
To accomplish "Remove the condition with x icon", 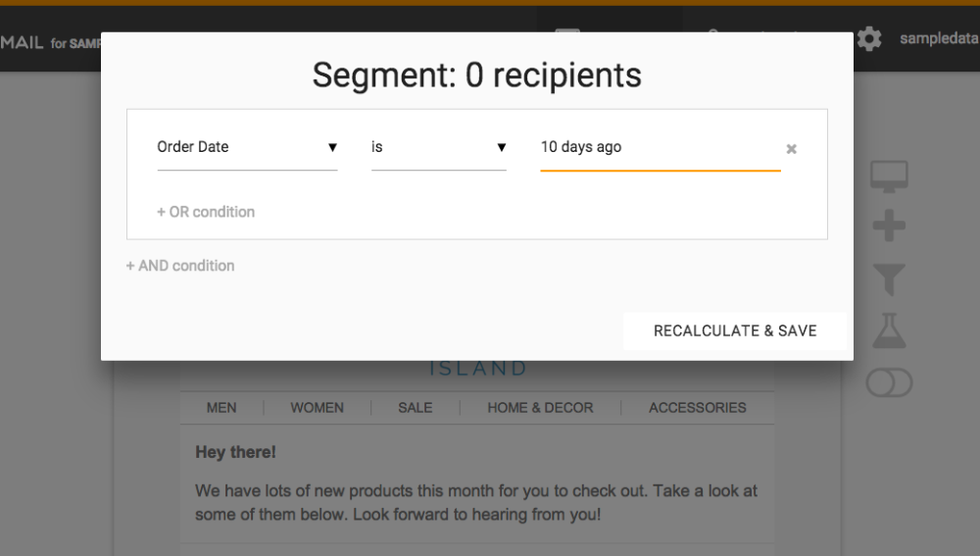I will coord(792,149).
